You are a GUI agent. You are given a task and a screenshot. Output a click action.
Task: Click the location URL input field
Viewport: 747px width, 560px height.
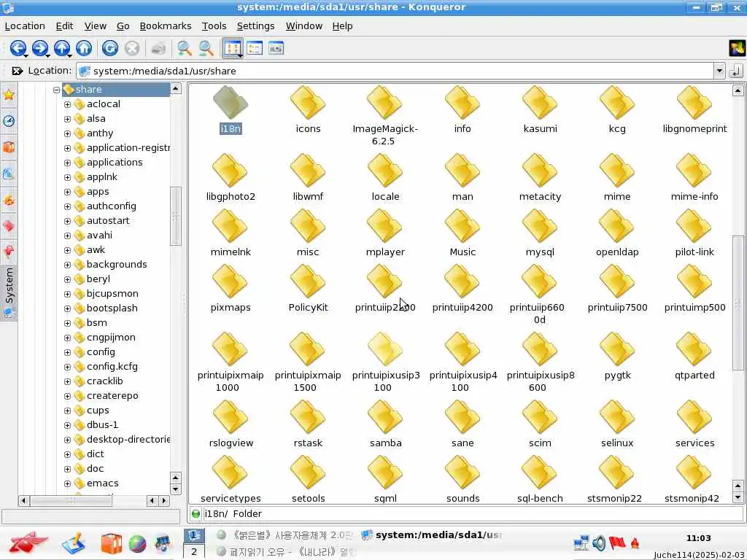click(x=395, y=71)
